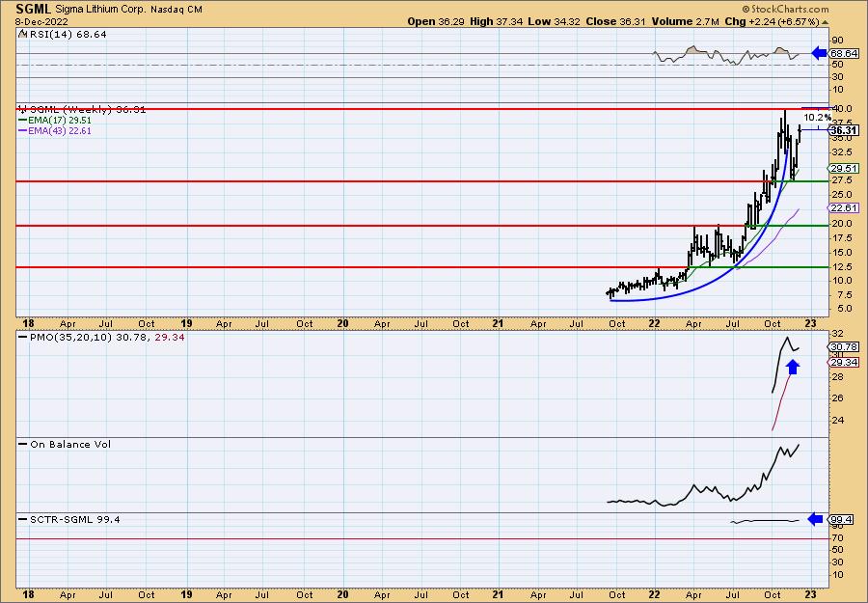Click the 22.61 EMA tag on price axis
The image size is (868, 603).
(x=844, y=208)
